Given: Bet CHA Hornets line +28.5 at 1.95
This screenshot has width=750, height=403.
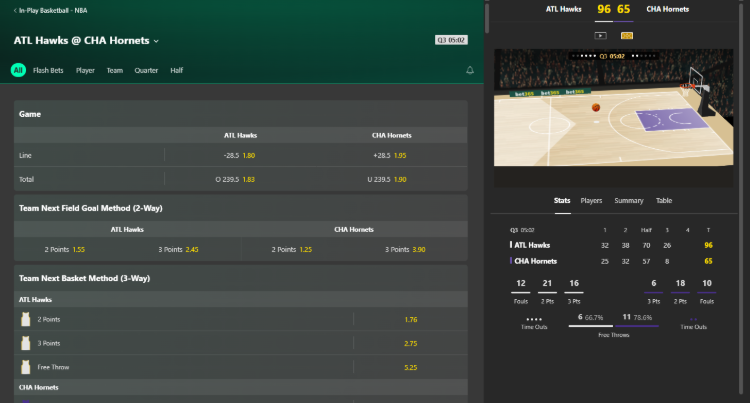Looking at the screenshot, I should point(390,155).
